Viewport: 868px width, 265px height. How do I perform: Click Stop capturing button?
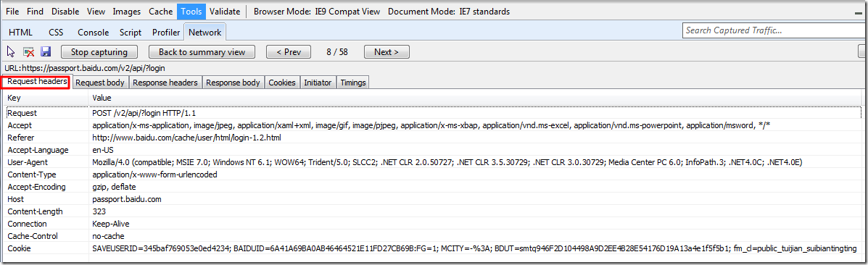coord(99,52)
